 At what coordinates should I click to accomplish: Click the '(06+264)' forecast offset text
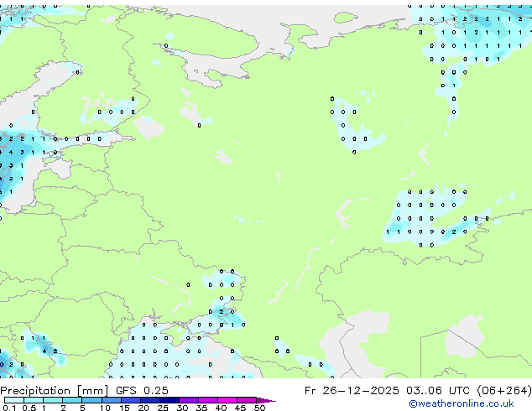[x=504, y=391]
